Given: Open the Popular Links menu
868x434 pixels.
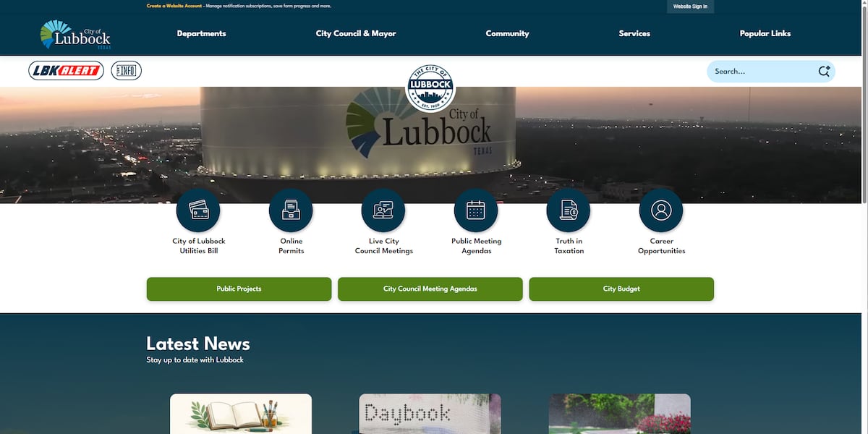Looking at the screenshot, I should pyautogui.click(x=765, y=33).
